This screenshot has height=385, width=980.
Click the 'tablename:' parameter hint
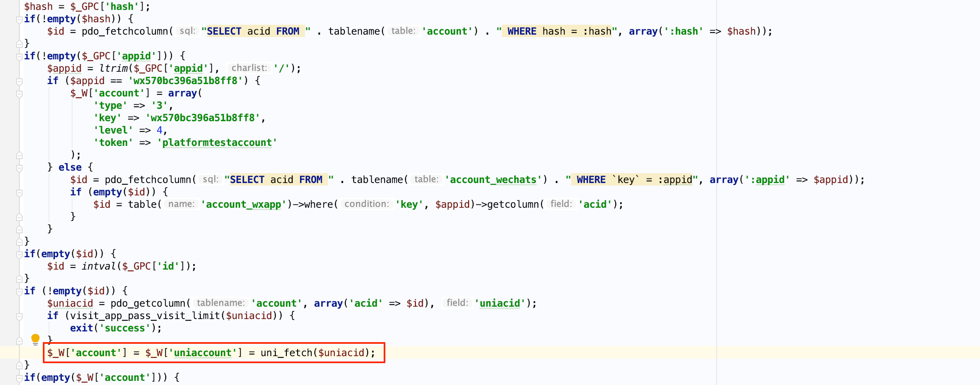click(x=220, y=303)
